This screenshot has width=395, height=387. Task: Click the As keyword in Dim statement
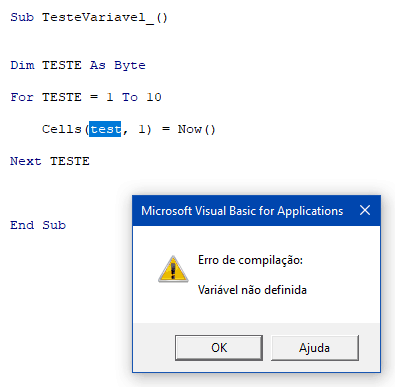98,65
